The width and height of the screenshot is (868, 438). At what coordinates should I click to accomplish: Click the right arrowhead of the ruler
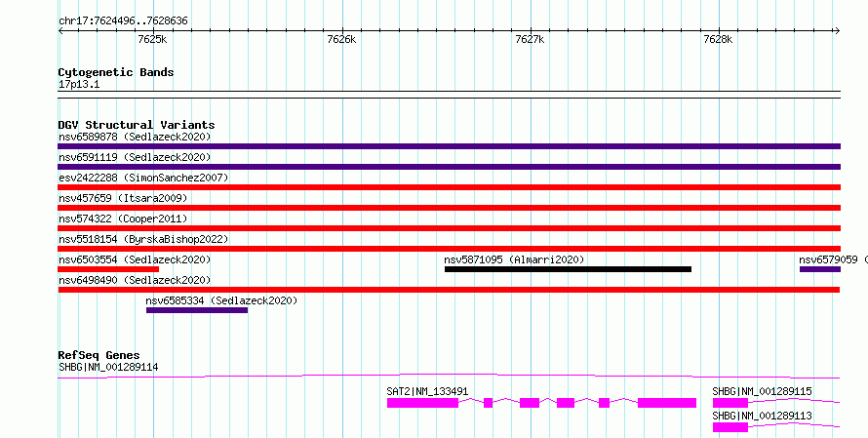click(837, 31)
